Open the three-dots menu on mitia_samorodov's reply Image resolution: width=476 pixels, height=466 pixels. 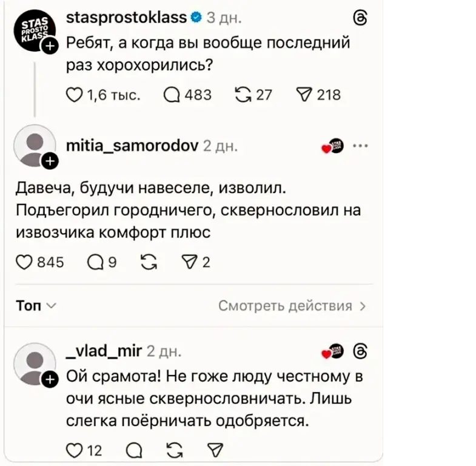click(360, 146)
